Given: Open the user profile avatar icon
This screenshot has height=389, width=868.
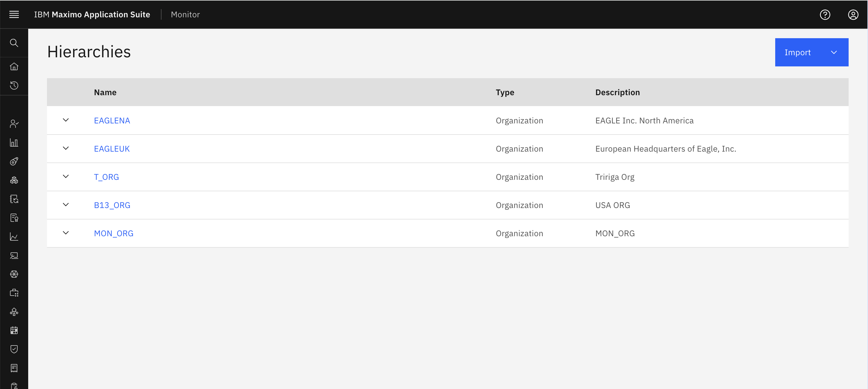Looking at the screenshot, I should (x=853, y=14).
